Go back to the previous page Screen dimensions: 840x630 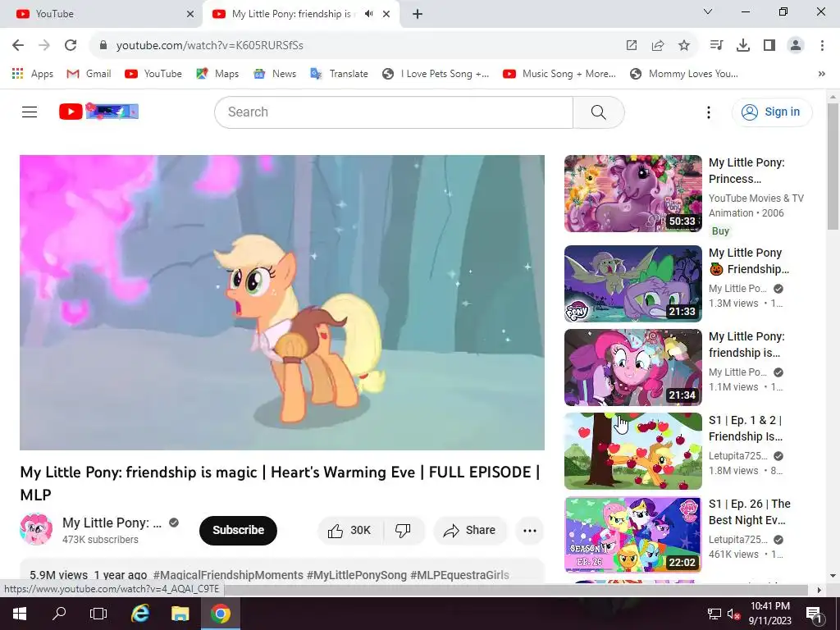point(18,46)
